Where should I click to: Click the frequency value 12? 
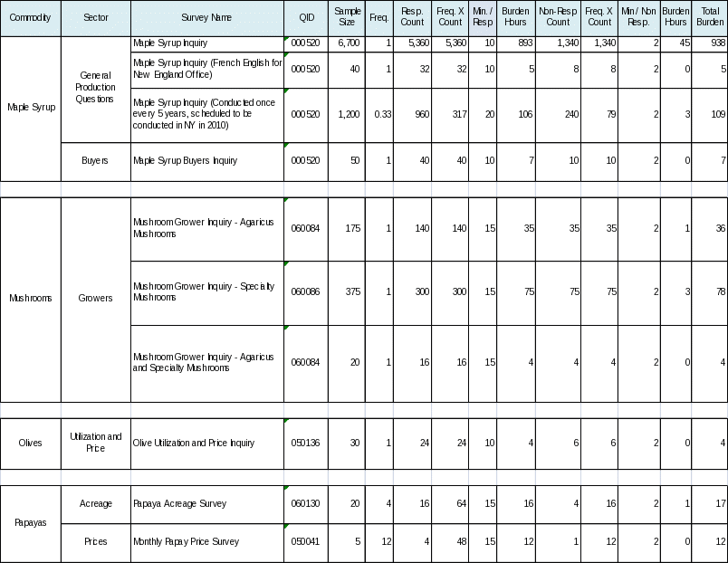tap(379, 542)
